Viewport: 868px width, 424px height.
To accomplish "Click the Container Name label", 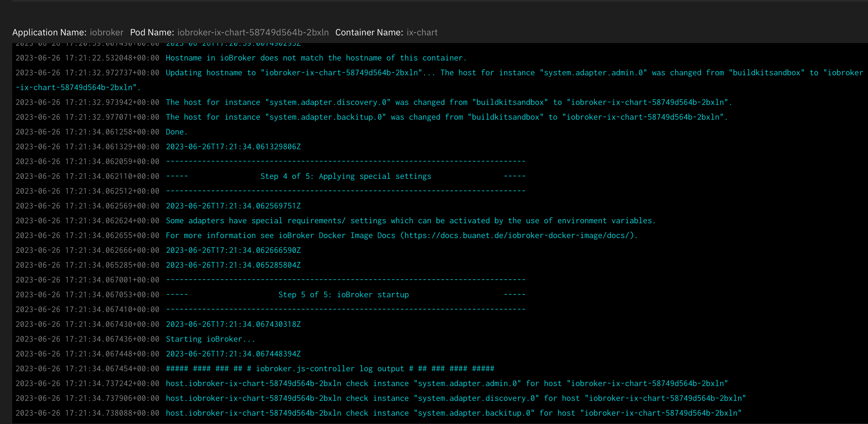I will [369, 32].
